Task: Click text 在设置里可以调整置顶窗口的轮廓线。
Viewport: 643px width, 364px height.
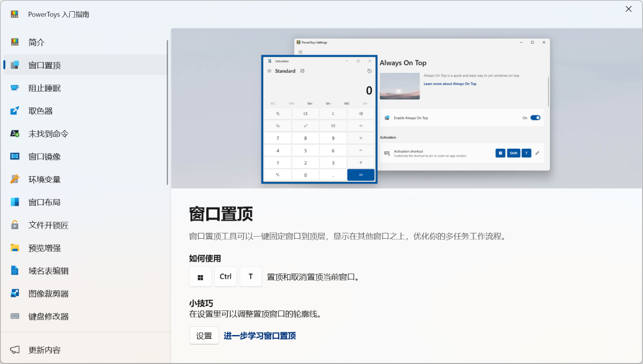Action: coord(255,314)
